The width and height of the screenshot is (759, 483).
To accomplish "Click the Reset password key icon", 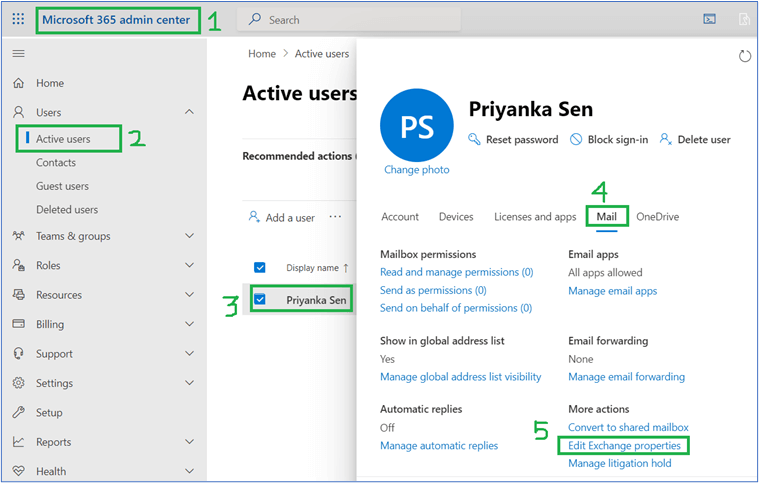I will [x=474, y=139].
